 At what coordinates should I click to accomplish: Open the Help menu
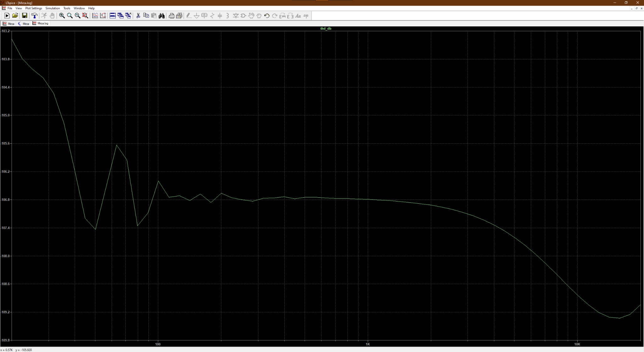[91, 8]
